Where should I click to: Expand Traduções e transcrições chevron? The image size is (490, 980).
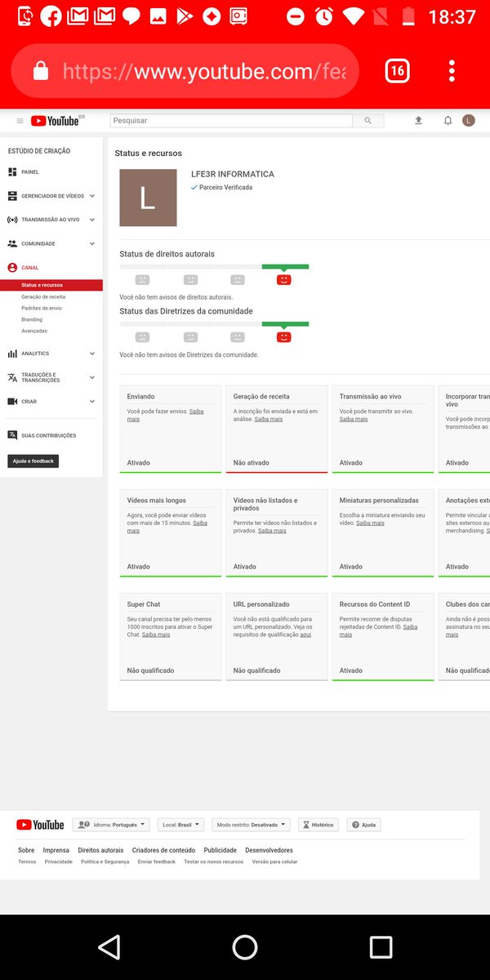pos(92,377)
